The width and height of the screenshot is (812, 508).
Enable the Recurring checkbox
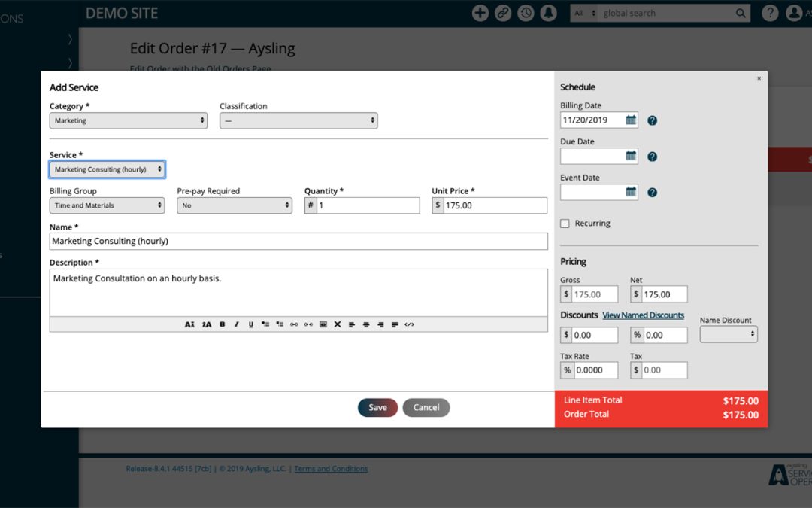565,224
